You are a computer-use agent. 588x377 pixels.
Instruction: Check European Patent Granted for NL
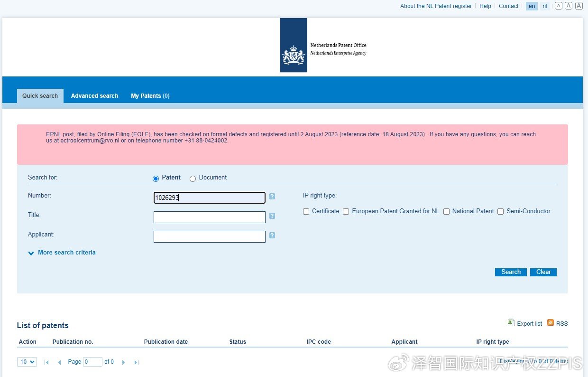pos(346,211)
